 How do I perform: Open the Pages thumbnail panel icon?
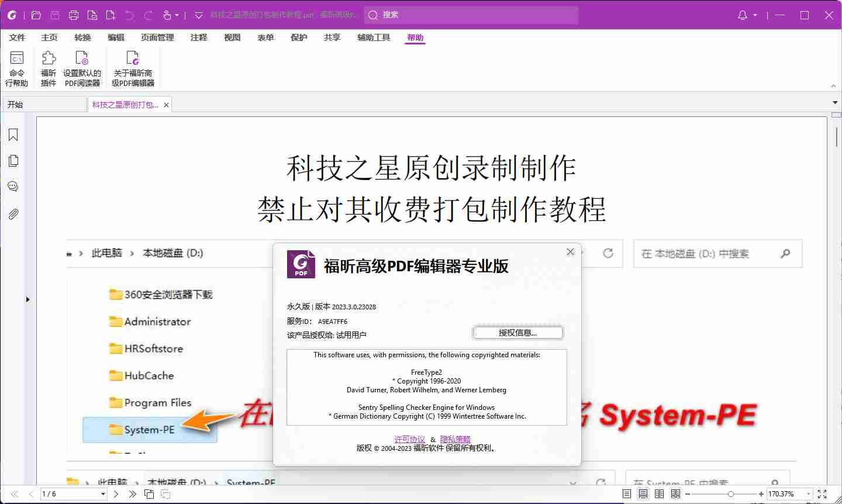point(13,161)
